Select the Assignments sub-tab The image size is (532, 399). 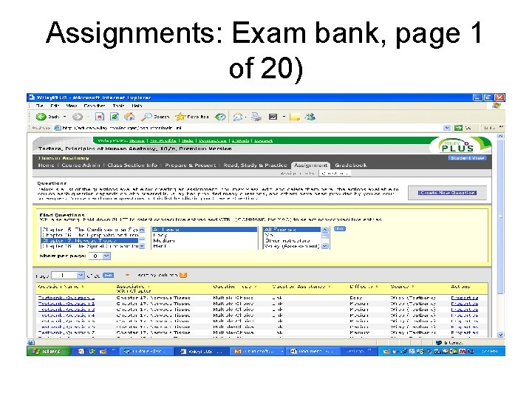297,173
